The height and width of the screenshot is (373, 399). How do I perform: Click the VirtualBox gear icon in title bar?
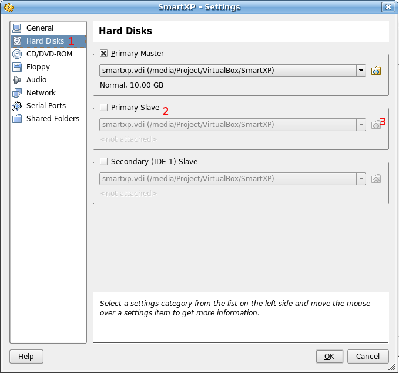[x=9, y=7]
